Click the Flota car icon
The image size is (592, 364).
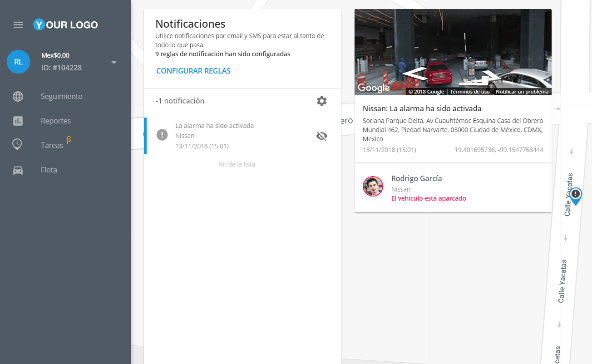coord(18,170)
